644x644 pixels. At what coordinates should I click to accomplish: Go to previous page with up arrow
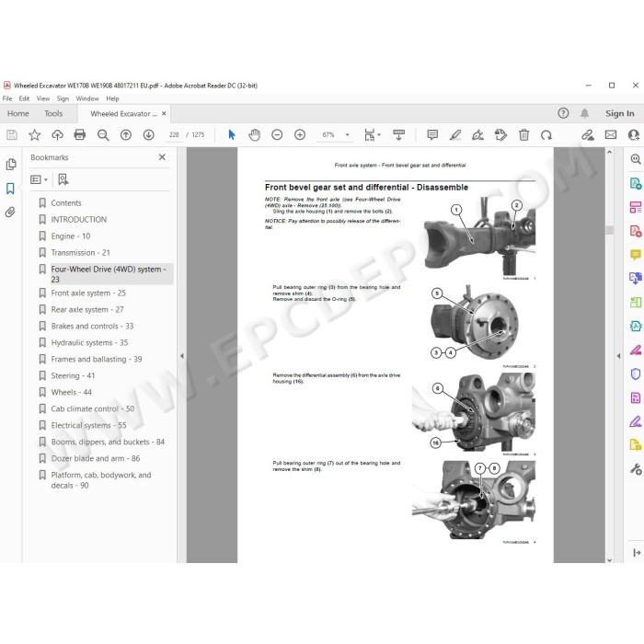(126, 134)
